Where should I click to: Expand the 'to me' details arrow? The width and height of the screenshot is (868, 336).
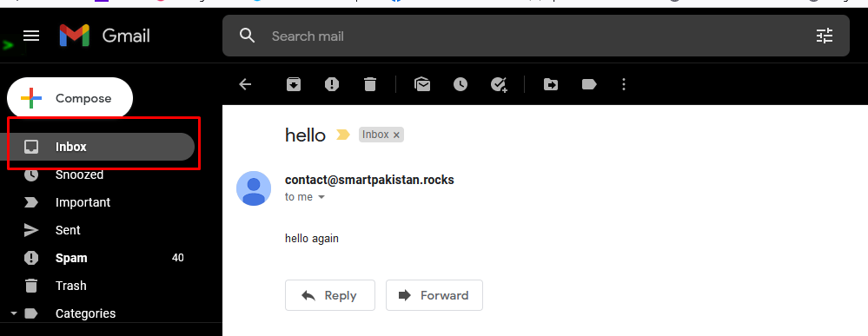321,197
